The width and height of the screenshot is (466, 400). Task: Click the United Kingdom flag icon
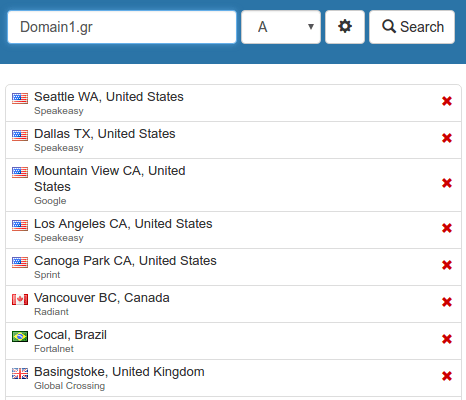(20, 373)
